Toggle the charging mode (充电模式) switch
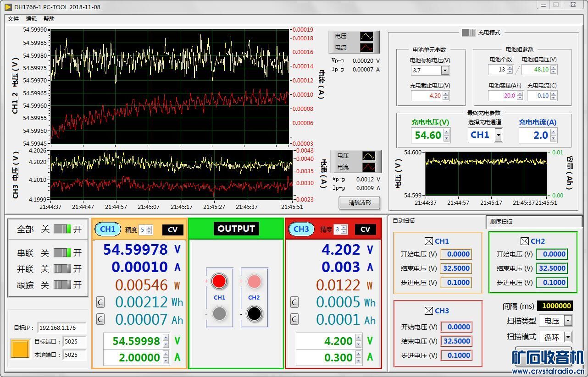588x377 pixels. 468,33
